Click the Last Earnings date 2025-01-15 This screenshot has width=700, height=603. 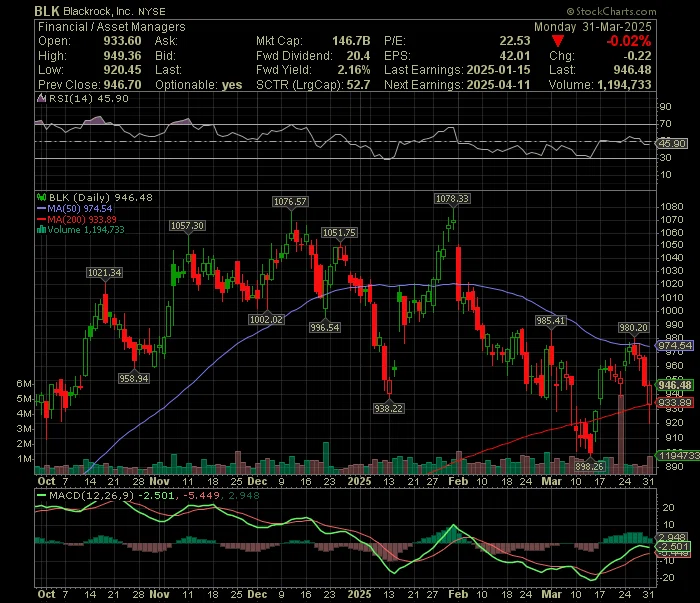pos(498,70)
